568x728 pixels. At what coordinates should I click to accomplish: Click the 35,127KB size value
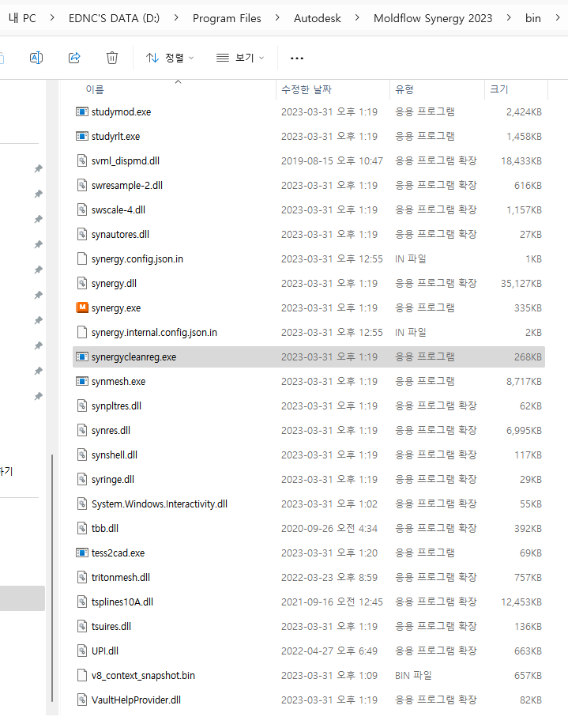(x=521, y=283)
